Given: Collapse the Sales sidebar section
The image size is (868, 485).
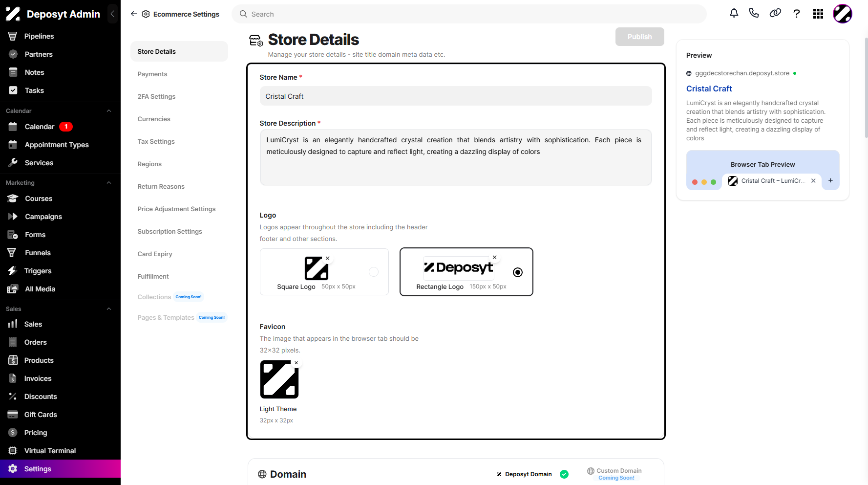Looking at the screenshot, I should point(109,309).
